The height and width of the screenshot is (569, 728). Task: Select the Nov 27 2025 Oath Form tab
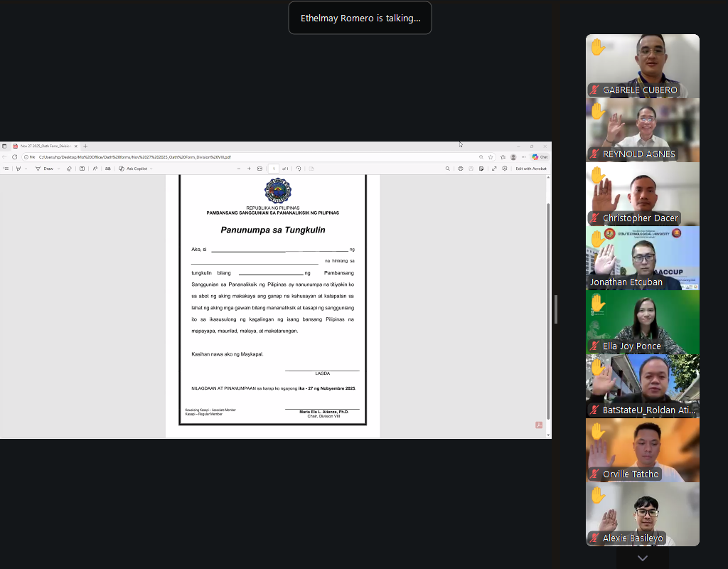pos(43,146)
